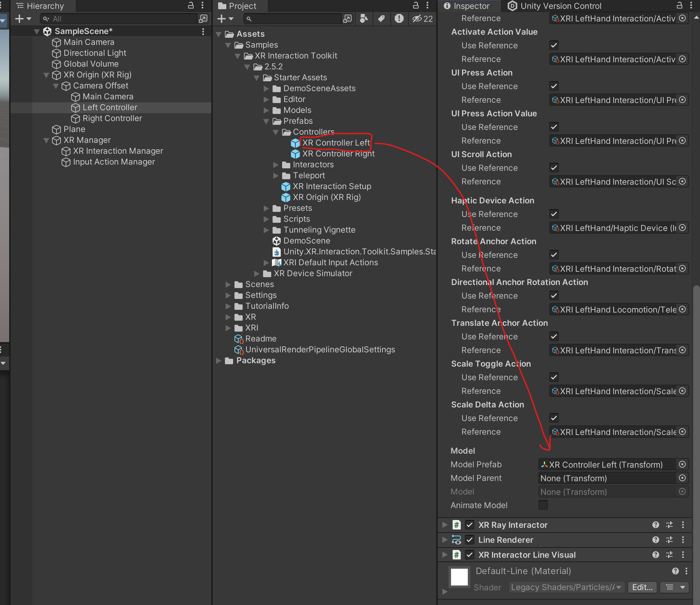Click search-by-label tag icon in Project
Screen dimensions: 700x605
tap(381, 19)
